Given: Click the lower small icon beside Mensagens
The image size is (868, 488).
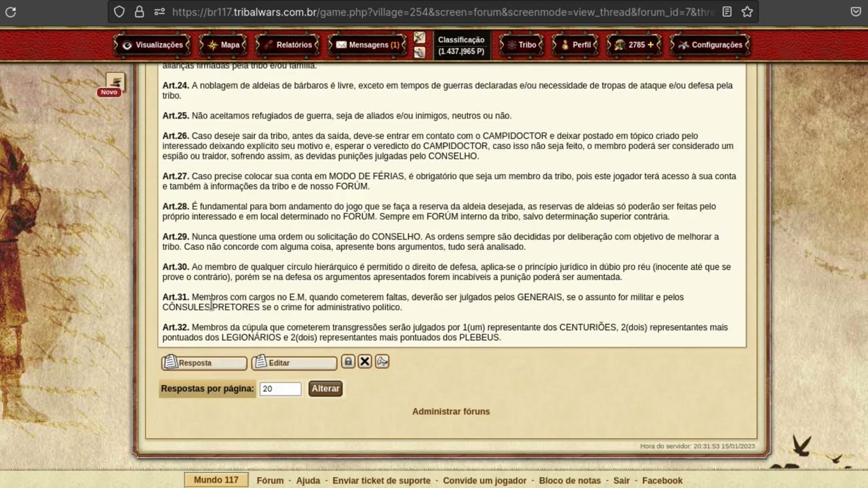Looking at the screenshot, I should [420, 52].
